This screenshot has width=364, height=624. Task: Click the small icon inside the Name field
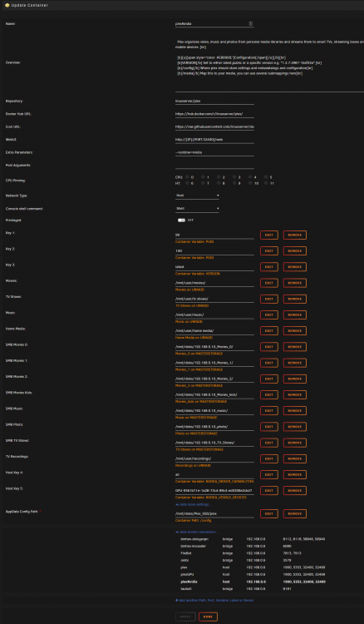(251, 23)
